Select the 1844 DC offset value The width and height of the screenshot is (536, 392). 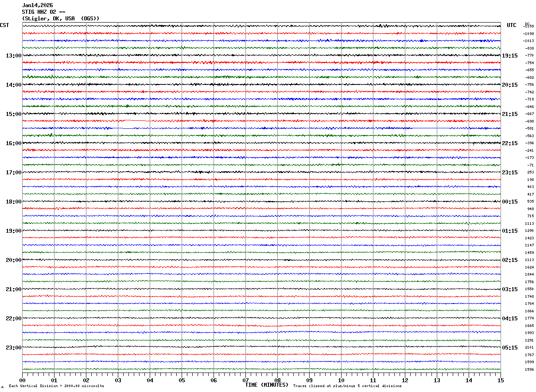tap(529, 274)
